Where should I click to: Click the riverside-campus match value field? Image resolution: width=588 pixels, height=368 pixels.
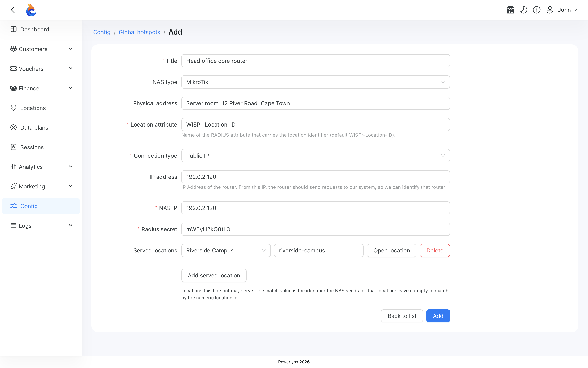318,250
